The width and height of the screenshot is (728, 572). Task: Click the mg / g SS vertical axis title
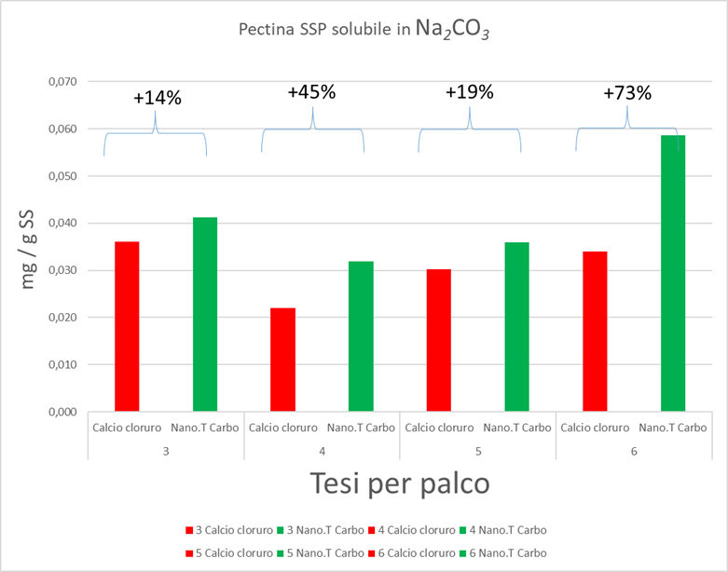click(x=30, y=247)
